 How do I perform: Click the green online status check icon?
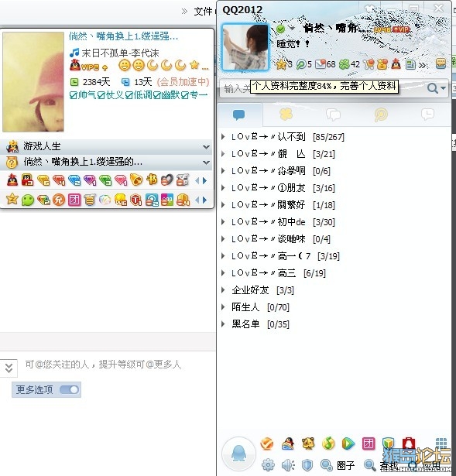[281, 29]
